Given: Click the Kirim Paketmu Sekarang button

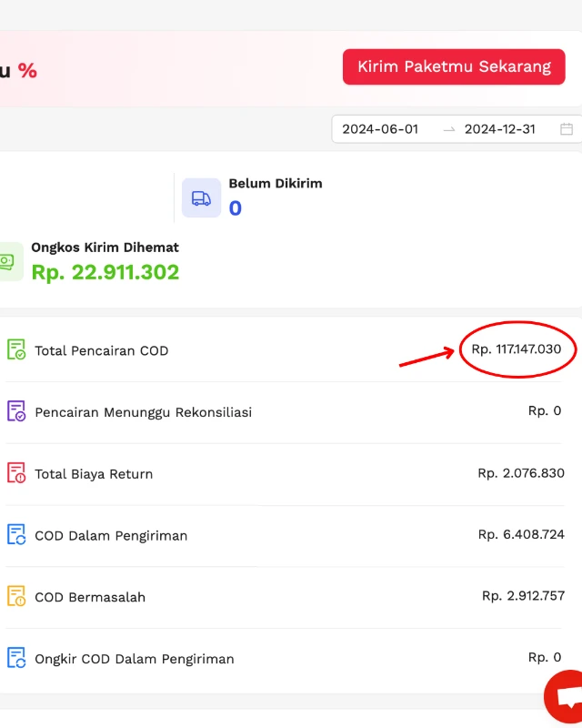Looking at the screenshot, I should [454, 67].
